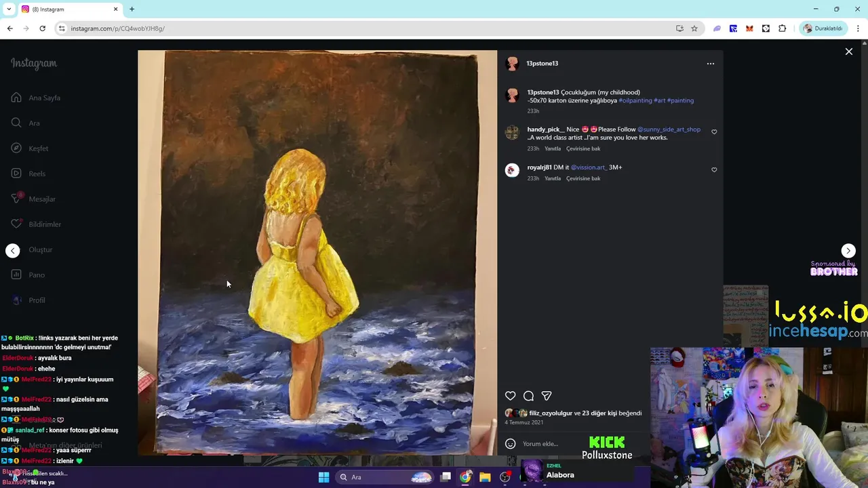
Task: Open Reels from the sidebar
Action: tap(28, 174)
